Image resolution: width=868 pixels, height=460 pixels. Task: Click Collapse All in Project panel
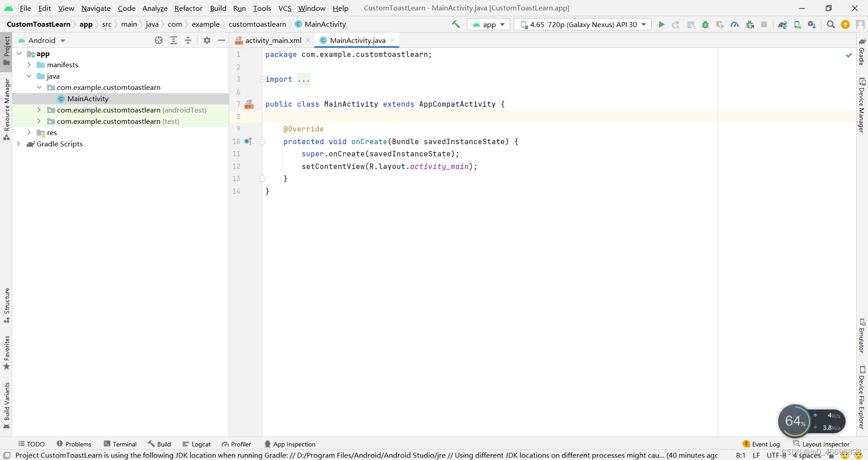[188, 40]
